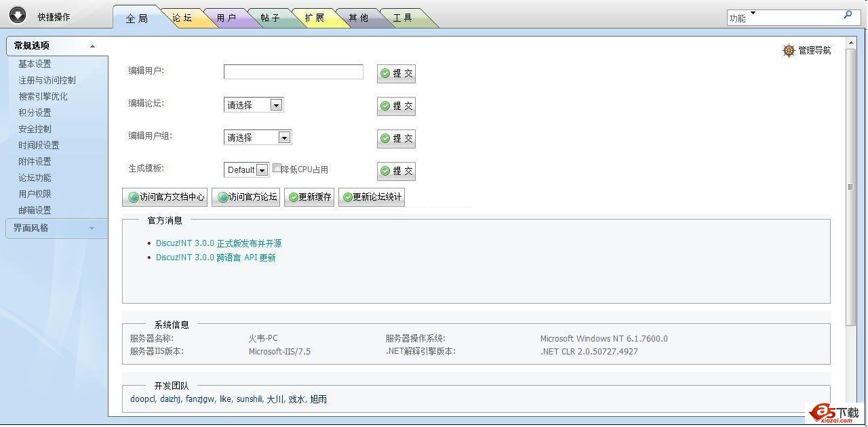Click Microsoft Windows NT 6.1.7600.0 value
The image size is (868, 427).
pos(604,338)
